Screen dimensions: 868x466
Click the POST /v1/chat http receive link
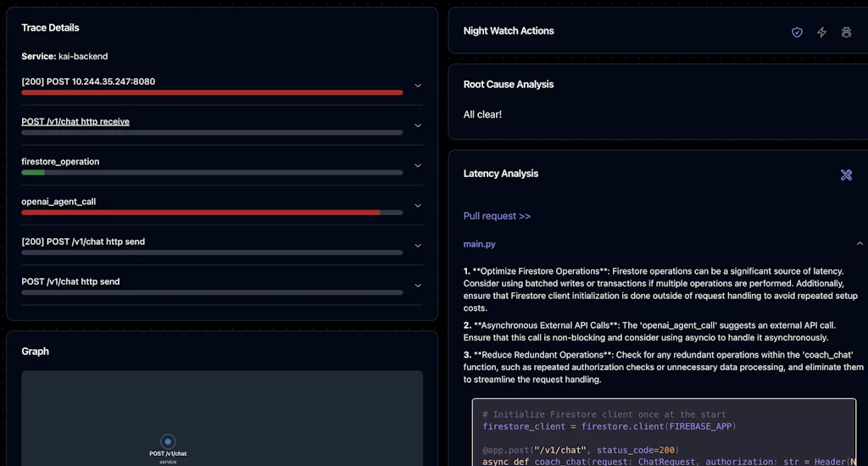75,121
